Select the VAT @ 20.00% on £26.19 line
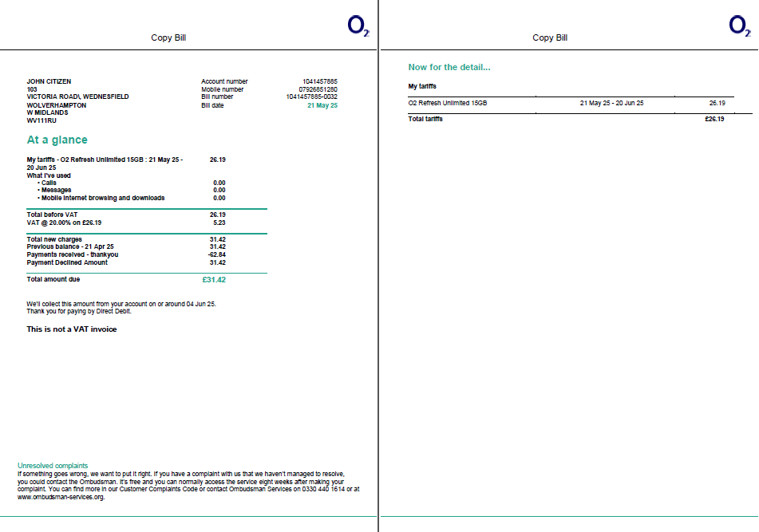Image resolution: width=759 pixels, height=532 pixels. tap(64, 222)
